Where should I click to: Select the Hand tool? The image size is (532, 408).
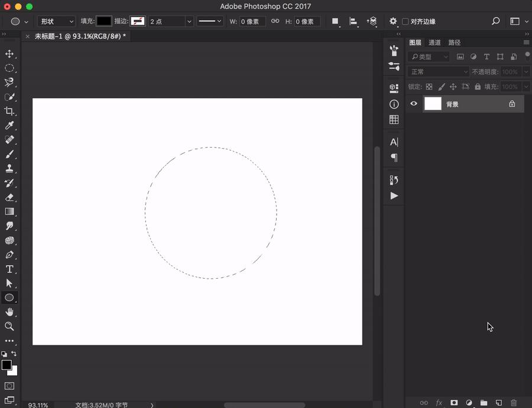click(9, 312)
